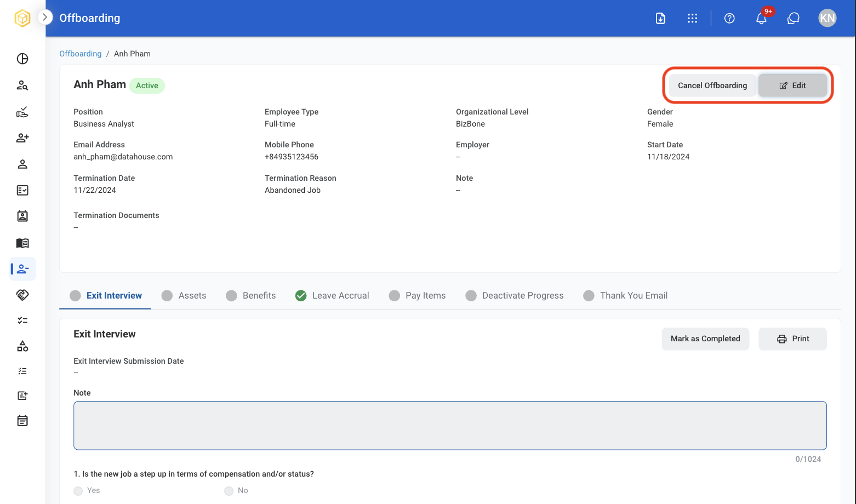856x504 pixels.
Task: Click the Full-time employee type value
Action: tap(280, 124)
